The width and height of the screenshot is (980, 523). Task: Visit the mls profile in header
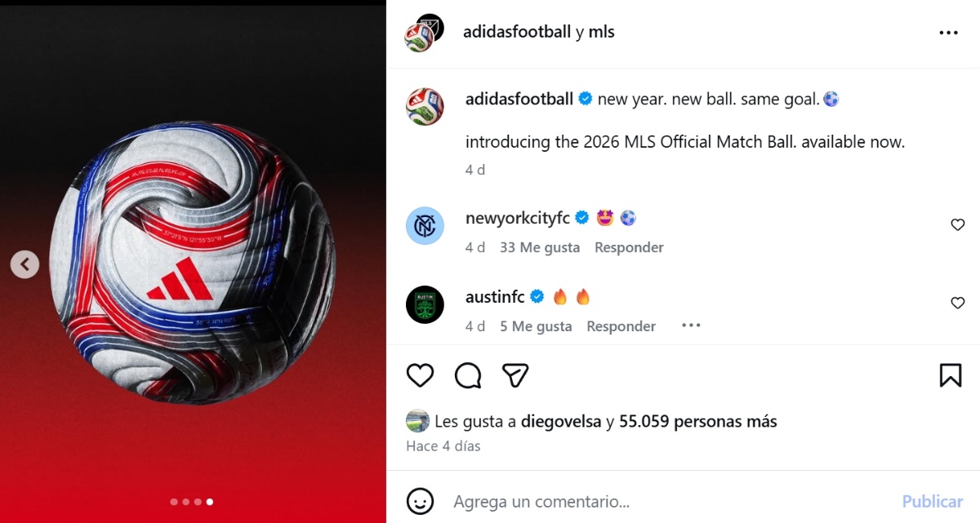[601, 32]
